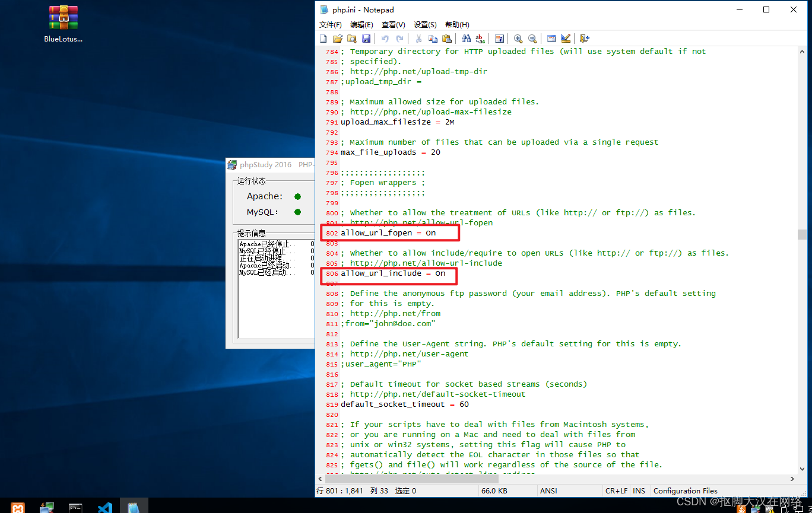Click the phpStudy network taskbar icon
The height and width of the screenshot is (513, 812).
pyautogui.click(x=47, y=508)
